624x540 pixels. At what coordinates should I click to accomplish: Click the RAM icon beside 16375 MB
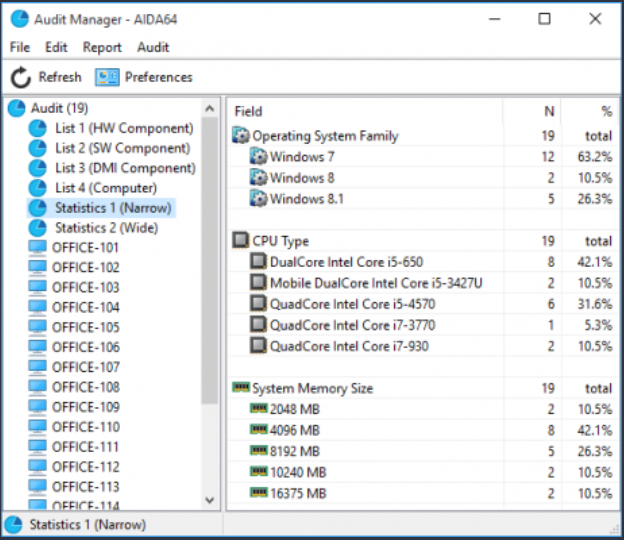click(x=259, y=493)
